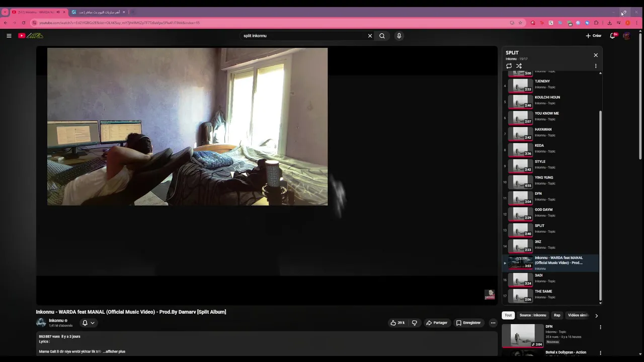Play YOU KNOW ME from playlist
The image size is (644, 362).
pyautogui.click(x=551, y=117)
